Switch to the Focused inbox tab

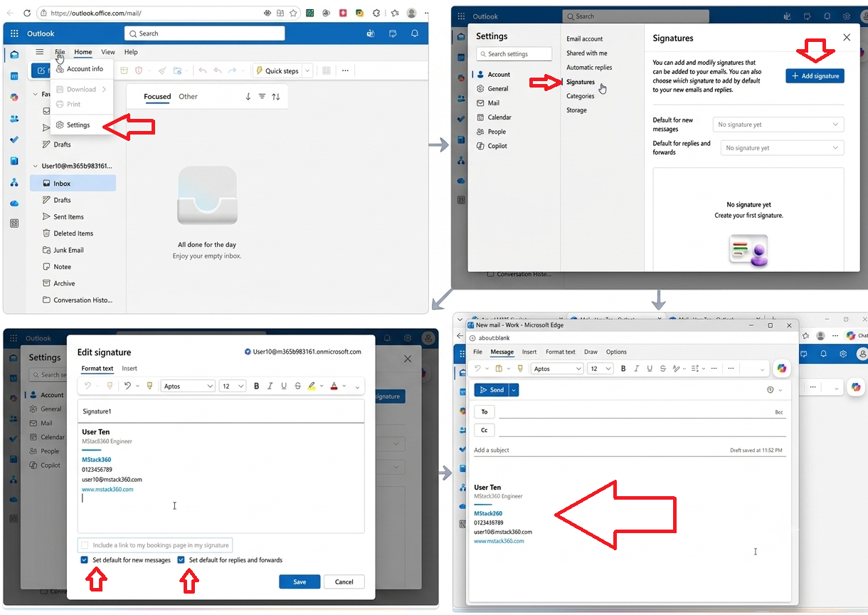point(157,97)
